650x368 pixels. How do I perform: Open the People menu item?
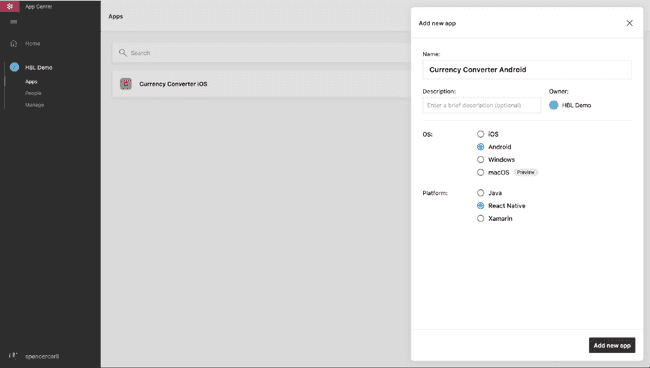pos(33,93)
